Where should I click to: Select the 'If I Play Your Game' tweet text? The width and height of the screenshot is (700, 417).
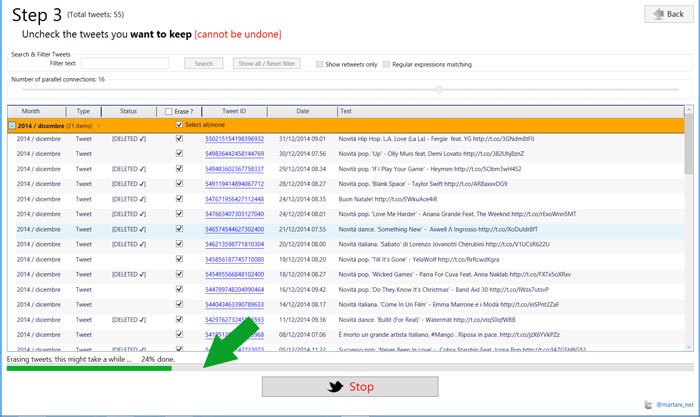click(x=430, y=169)
